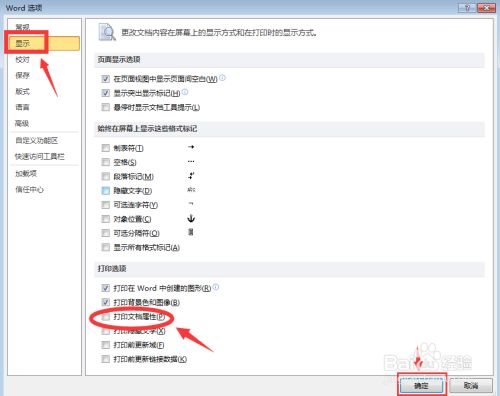Go to the 版式 category

pos(23,91)
